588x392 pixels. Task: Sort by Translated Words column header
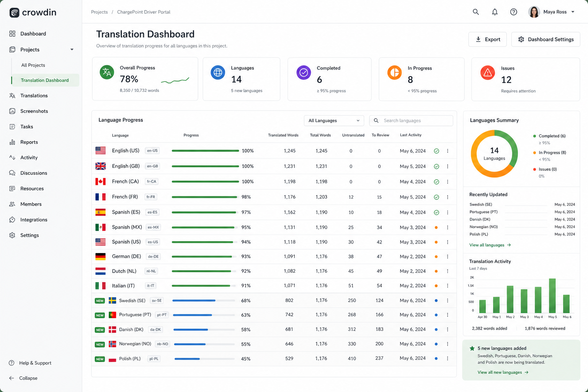tap(283, 135)
